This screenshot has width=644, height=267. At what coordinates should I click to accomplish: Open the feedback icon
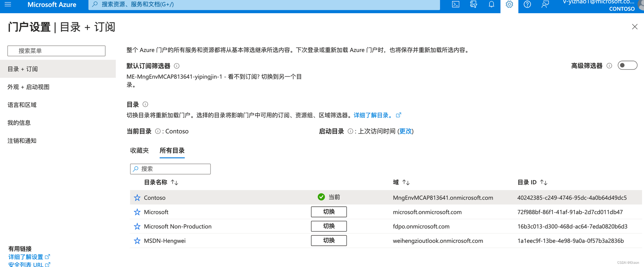[545, 4]
